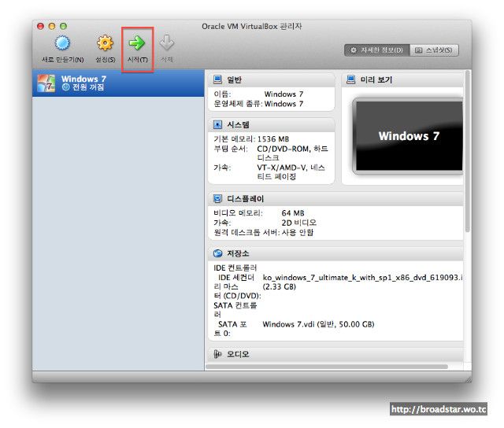Click the horizontal scrollbar at pane bottom
The width and height of the screenshot is (504, 428).
coord(327,367)
